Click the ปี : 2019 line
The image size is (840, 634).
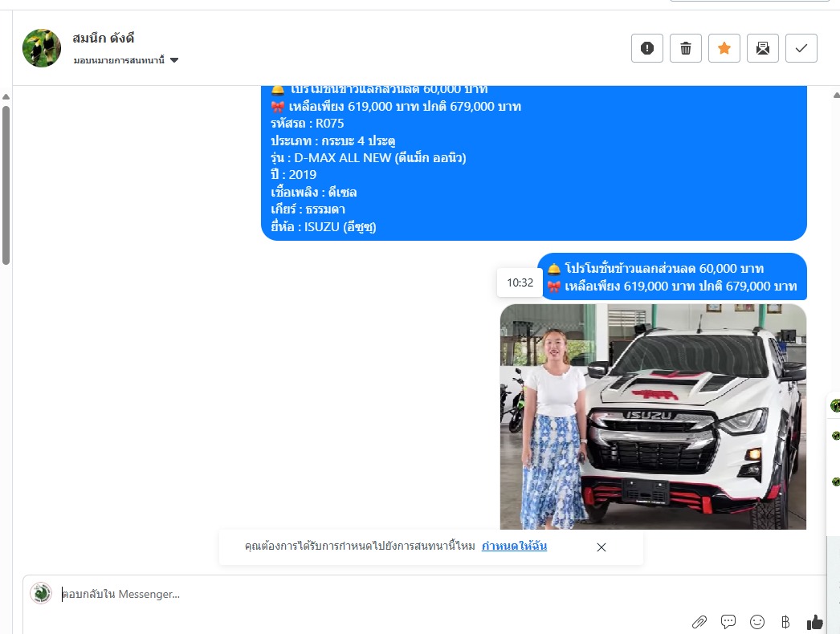(x=294, y=175)
